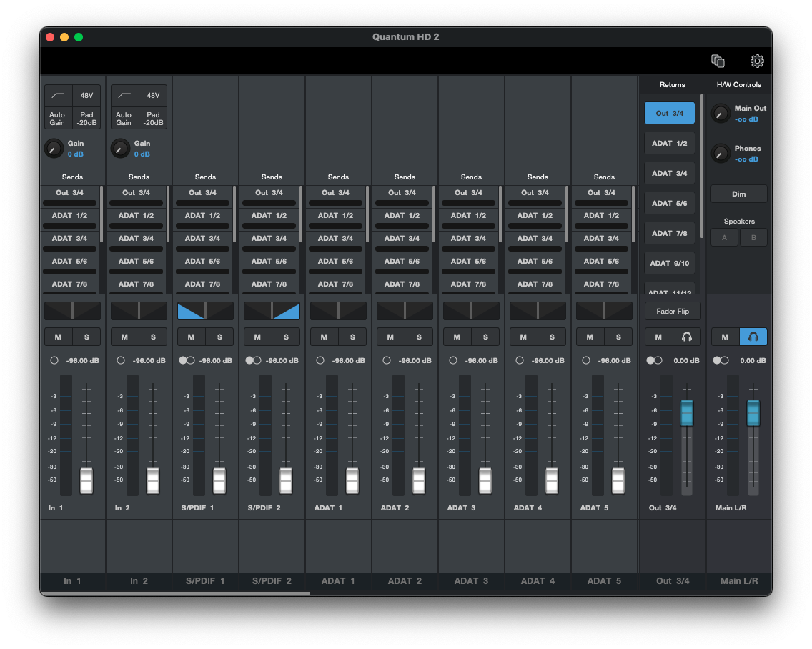Click the Fader Flip button
The height and width of the screenshot is (649, 812).
point(673,312)
